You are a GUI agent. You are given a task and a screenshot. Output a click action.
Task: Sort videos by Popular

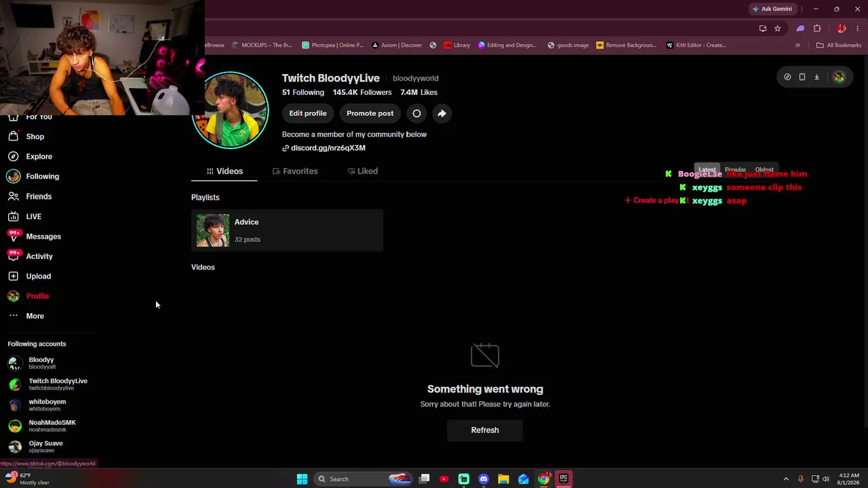[x=735, y=169]
